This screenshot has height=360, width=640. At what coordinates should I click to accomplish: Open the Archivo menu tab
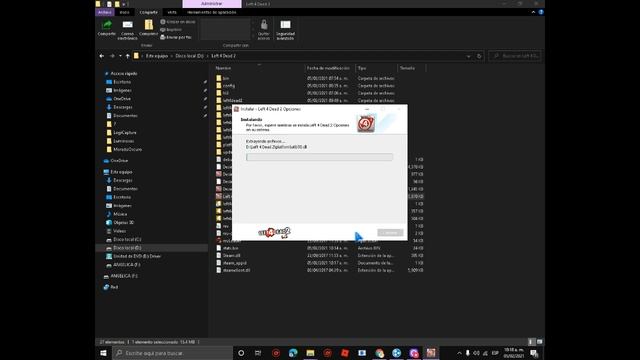pyautogui.click(x=105, y=12)
